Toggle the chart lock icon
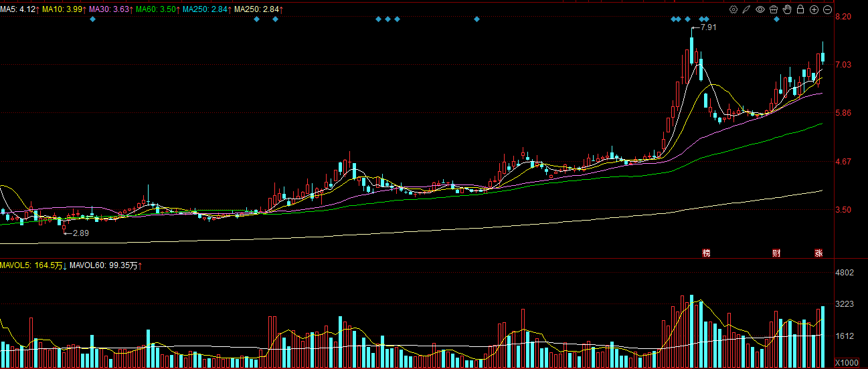Image resolution: width=868 pixels, height=369 pixels. click(x=800, y=9)
